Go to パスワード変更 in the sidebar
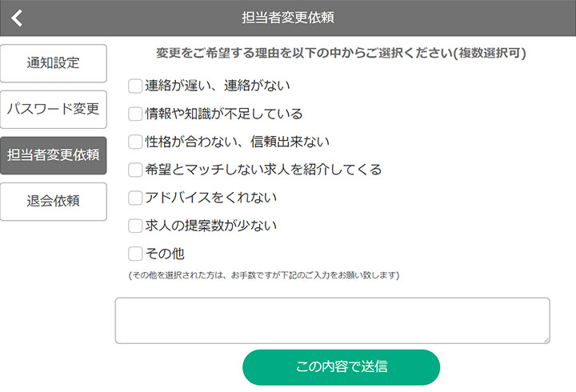576x392 pixels. pyautogui.click(x=54, y=109)
